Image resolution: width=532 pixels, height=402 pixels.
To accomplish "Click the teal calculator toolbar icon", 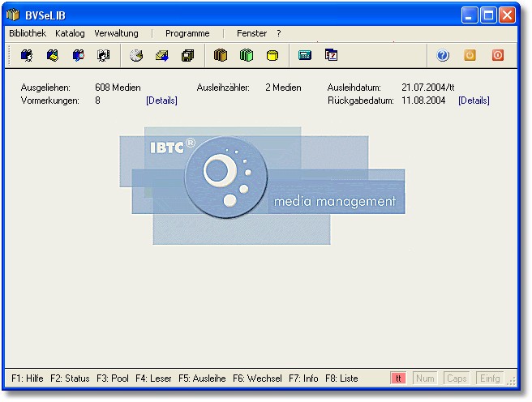I will tap(305, 56).
